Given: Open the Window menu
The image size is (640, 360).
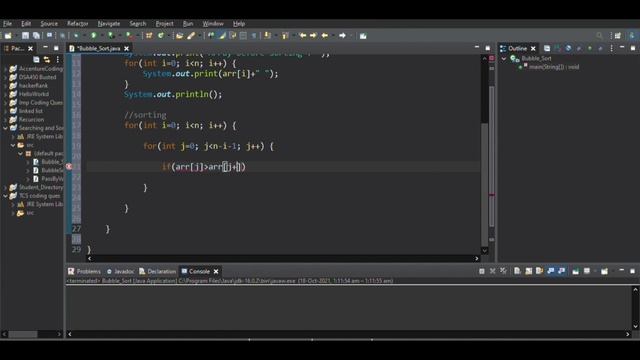Looking at the screenshot, I should tap(213, 24).
